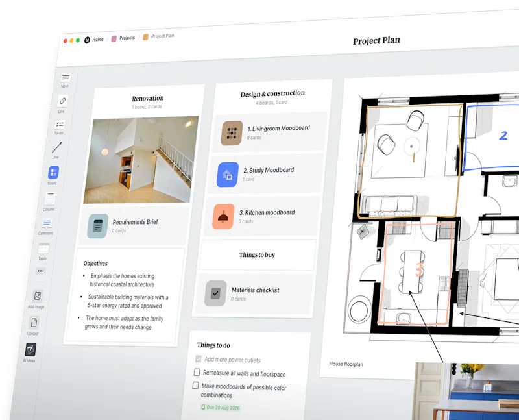Click "1 board, 2 cards" subtitle
This screenshot has height=420, width=519.
coord(147,107)
